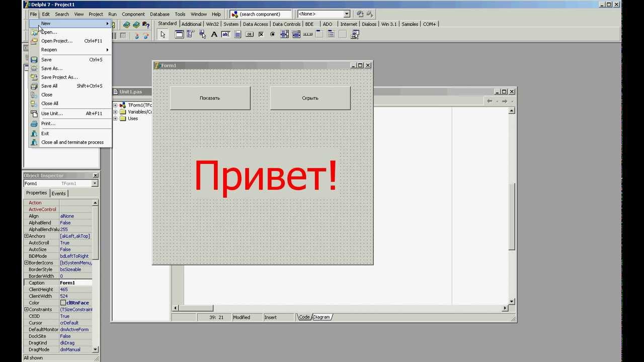Select the GroupBox component icon
The height and width of the screenshot is (362, 644).
tap(319, 34)
